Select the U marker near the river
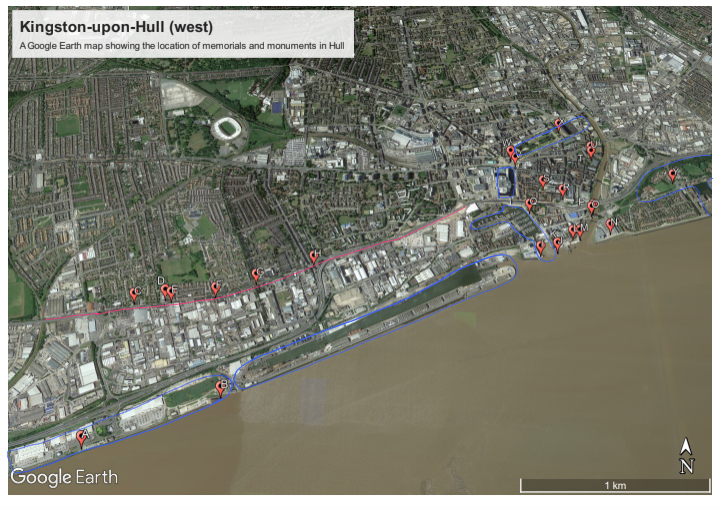 pos(591,149)
